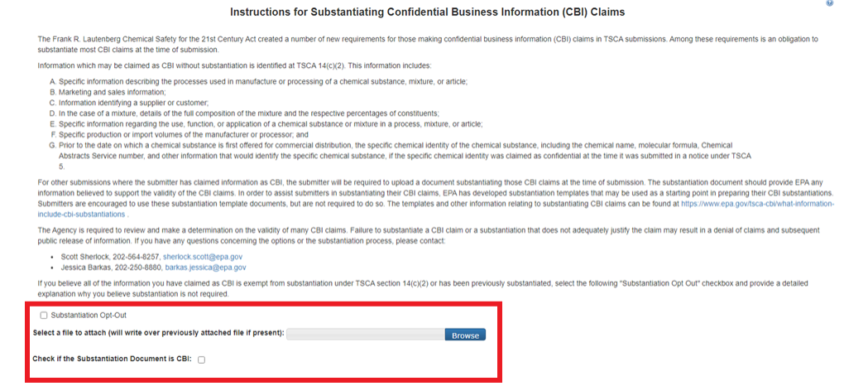Open the epa.gov tsca-cbi substantiation link
This screenshot has width=868, height=391.
click(x=756, y=204)
